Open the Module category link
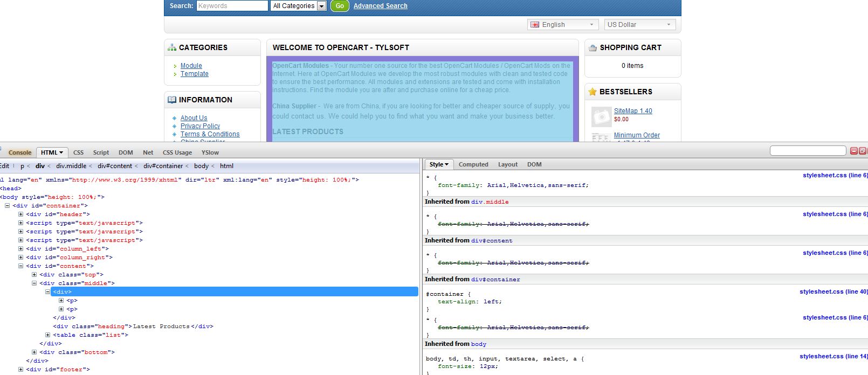This screenshot has width=868, height=375. click(x=191, y=66)
